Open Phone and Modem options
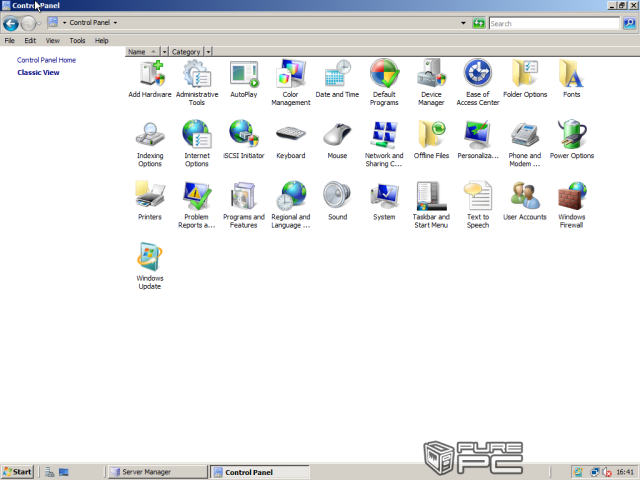The image size is (640, 480). coord(525,144)
